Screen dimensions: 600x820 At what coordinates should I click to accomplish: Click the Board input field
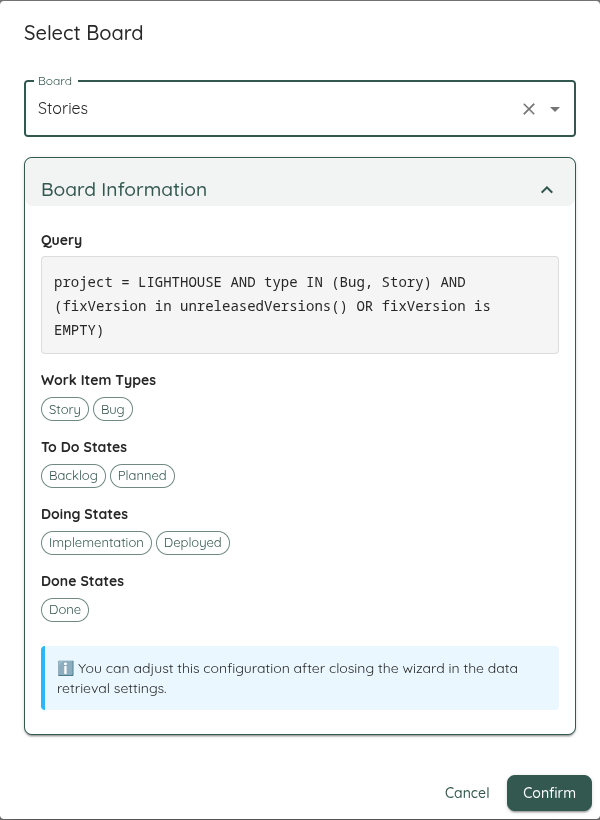[x=250, y=108]
